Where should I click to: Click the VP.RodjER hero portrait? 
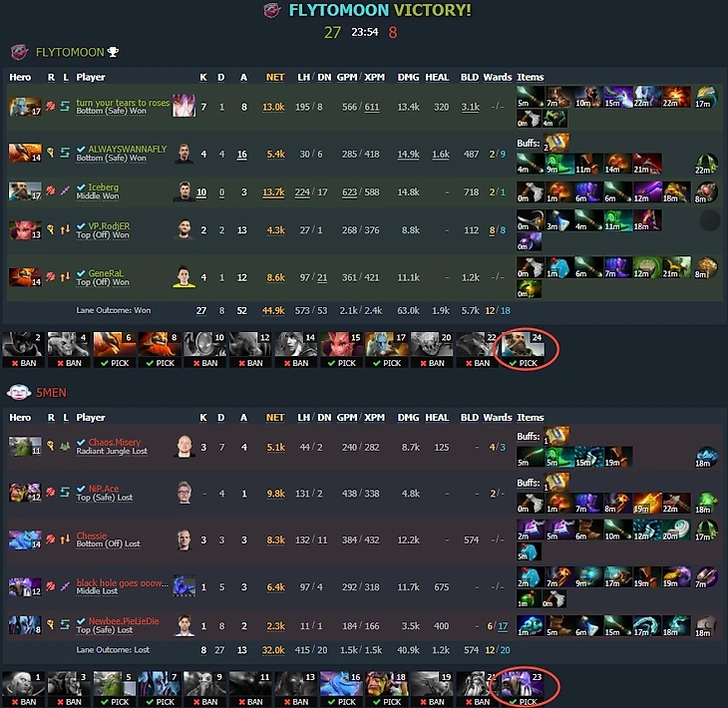[x=25, y=229]
